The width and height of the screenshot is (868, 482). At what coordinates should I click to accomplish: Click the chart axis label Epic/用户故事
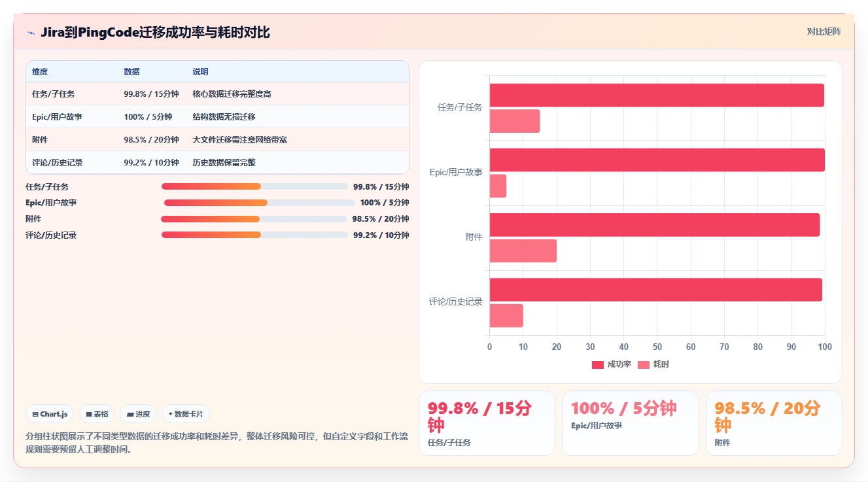coord(456,172)
